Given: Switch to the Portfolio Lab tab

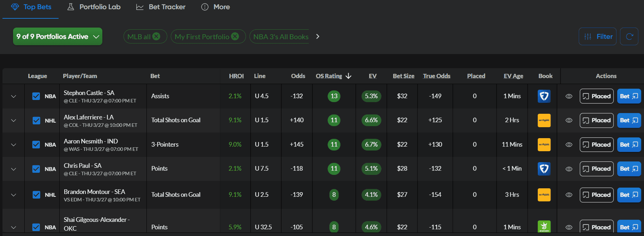Looking at the screenshot, I should coord(94,7).
